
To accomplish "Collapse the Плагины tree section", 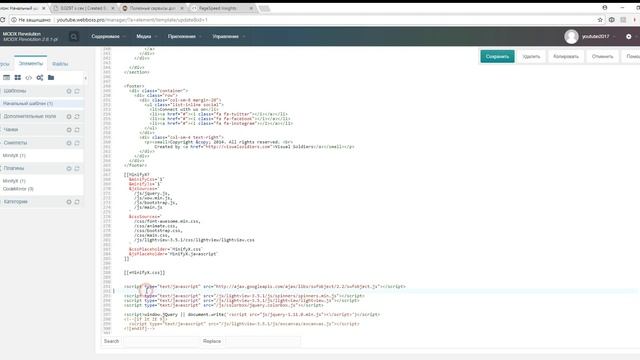I will pyautogui.click(x=13, y=169).
